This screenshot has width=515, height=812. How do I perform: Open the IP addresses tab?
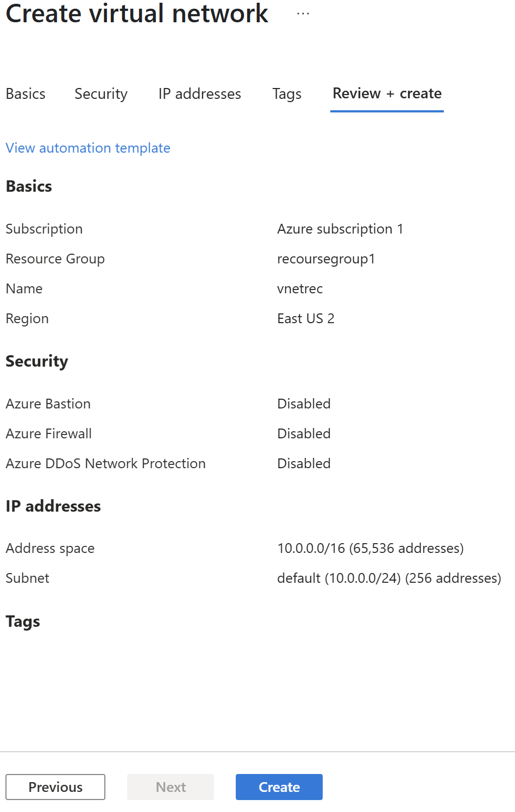pos(199,93)
